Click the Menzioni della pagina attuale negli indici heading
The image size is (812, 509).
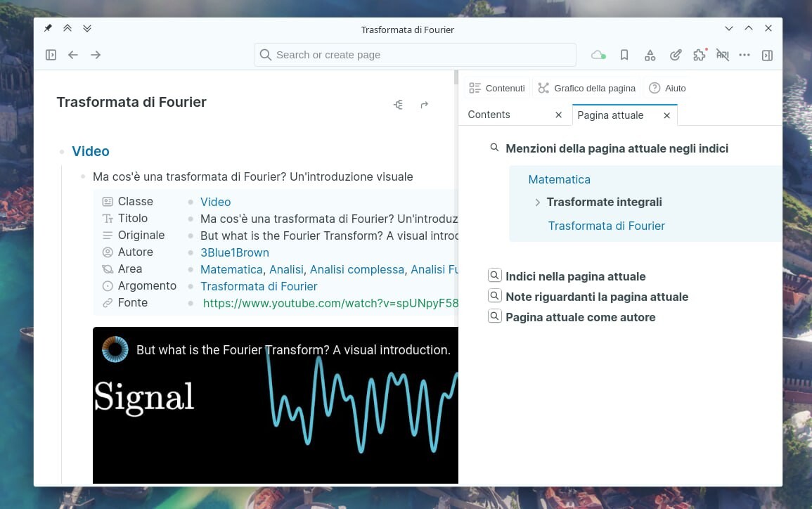pos(617,148)
